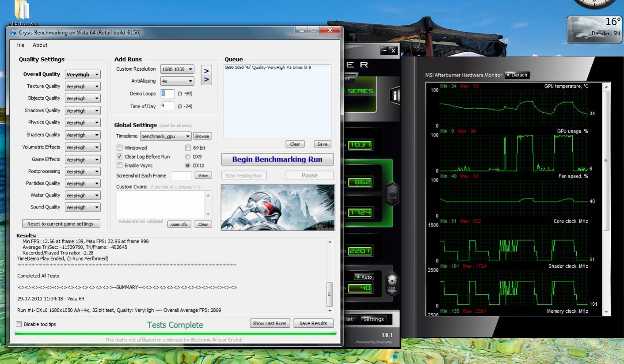Click Show Last Runs
Viewport: 624px width, 364px height.
pos(270,323)
